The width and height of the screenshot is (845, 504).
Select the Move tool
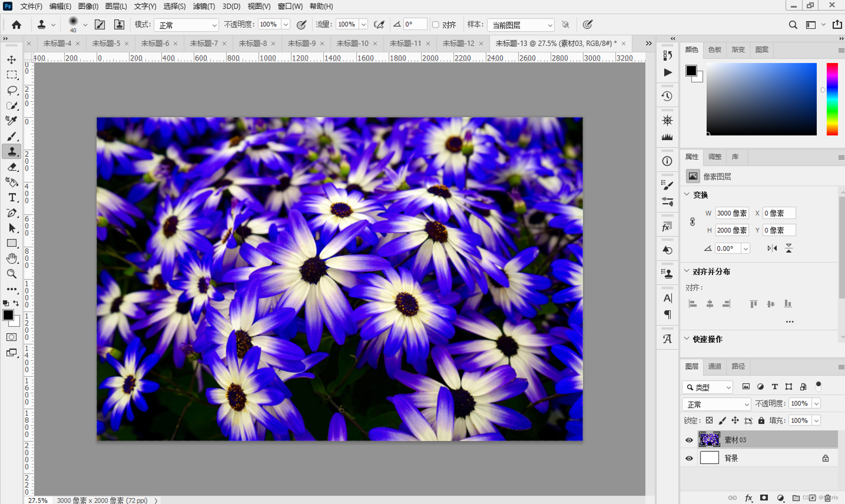coord(12,60)
